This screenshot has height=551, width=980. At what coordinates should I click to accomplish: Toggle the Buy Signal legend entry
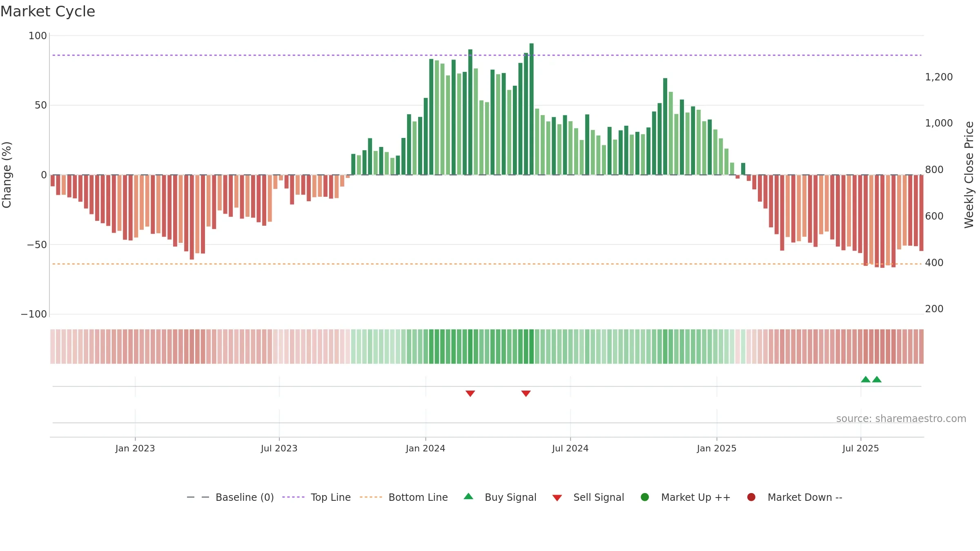[500, 497]
